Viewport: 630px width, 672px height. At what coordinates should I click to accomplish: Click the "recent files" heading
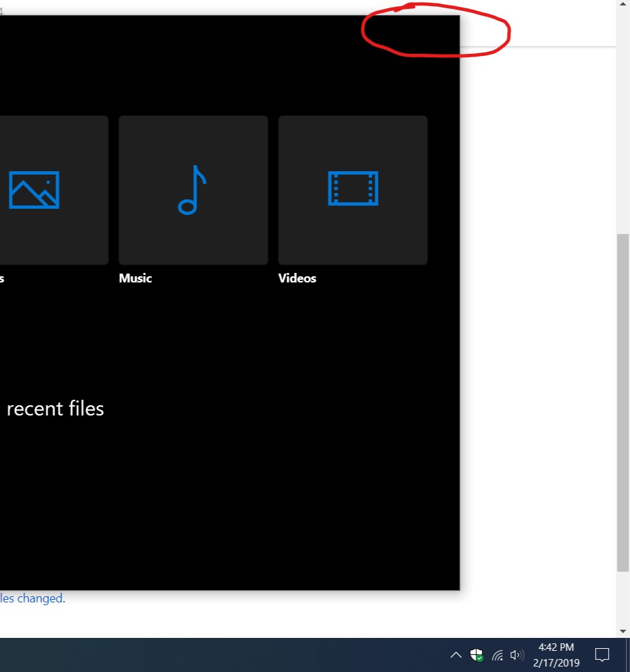55,409
